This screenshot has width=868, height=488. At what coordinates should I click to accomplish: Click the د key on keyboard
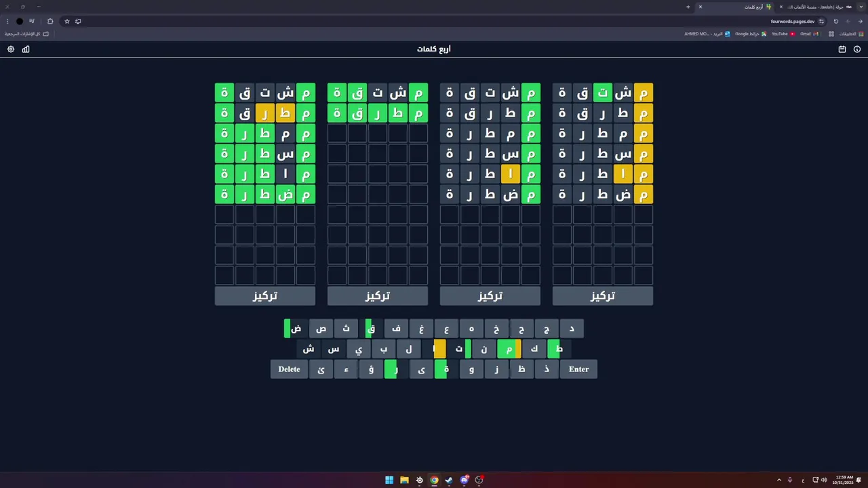572,329
